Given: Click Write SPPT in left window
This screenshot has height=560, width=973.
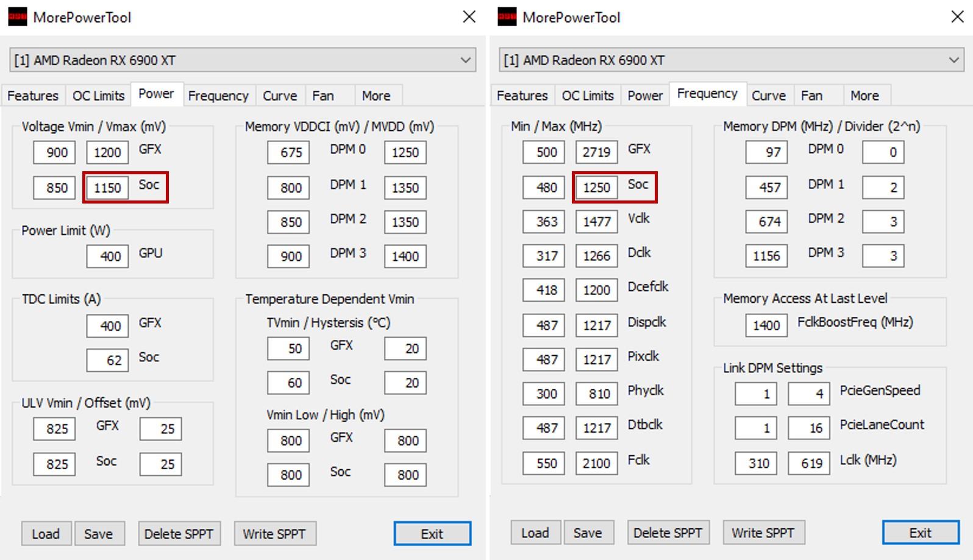Looking at the screenshot, I should 275,534.
